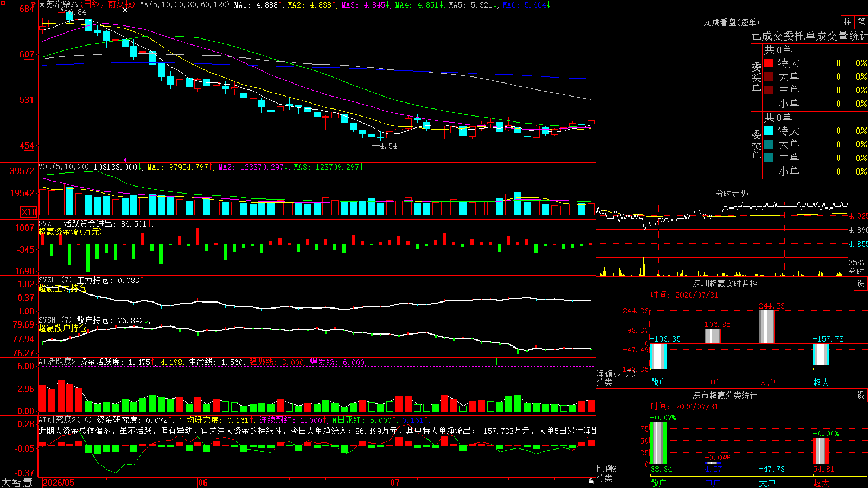Click the X10 volume scale box
Viewport: 868px width, 488px height.
point(29,212)
